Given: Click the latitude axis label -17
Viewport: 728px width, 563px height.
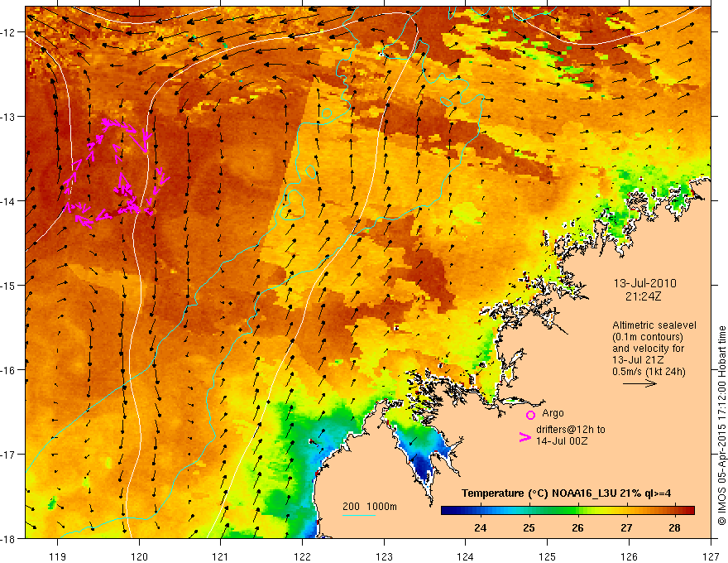Looking at the screenshot, I should [8, 455].
